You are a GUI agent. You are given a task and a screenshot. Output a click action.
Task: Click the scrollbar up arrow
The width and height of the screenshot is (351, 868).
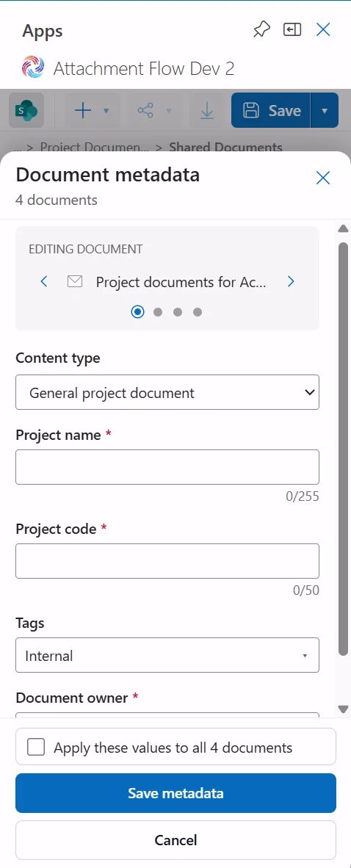(x=343, y=228)
